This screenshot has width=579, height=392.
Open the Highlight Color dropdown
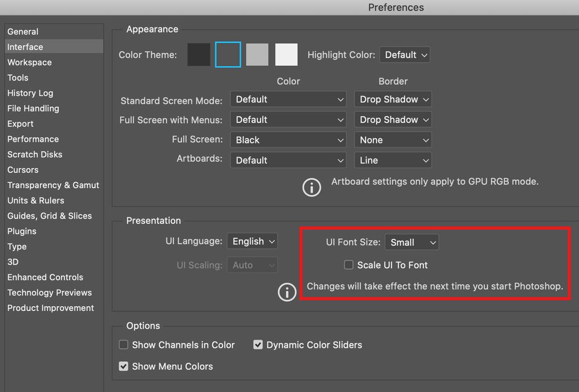(x=405, y=55)
